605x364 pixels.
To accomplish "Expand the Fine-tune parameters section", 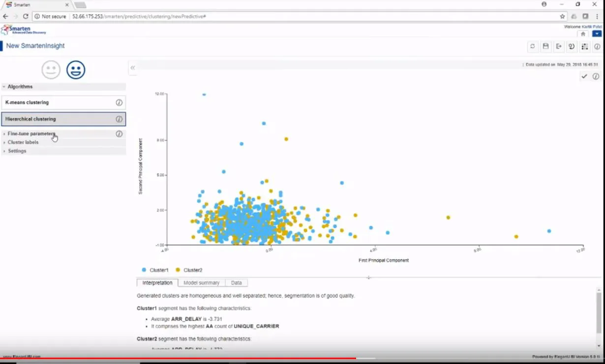I will [31, 134].
